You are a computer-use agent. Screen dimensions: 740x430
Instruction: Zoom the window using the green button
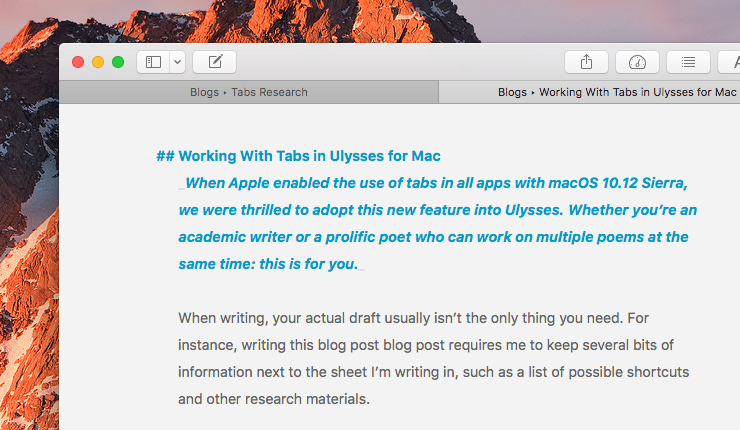(118, 62)
